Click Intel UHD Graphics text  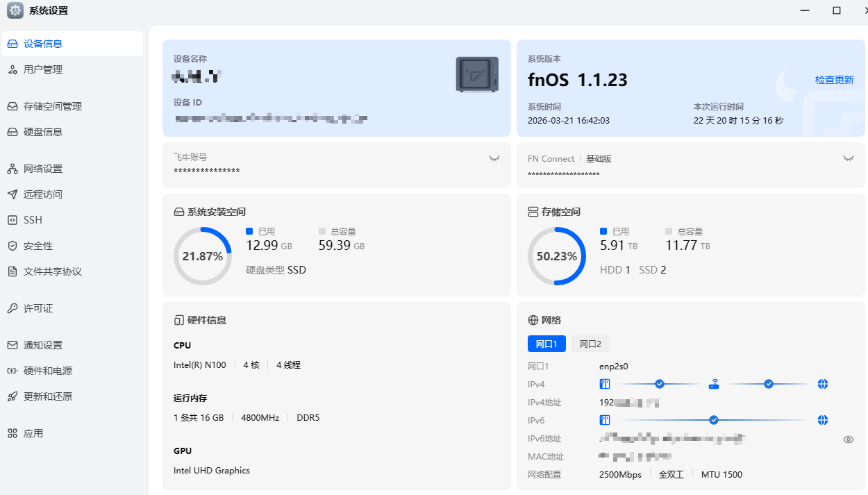[x=212, y=471]
